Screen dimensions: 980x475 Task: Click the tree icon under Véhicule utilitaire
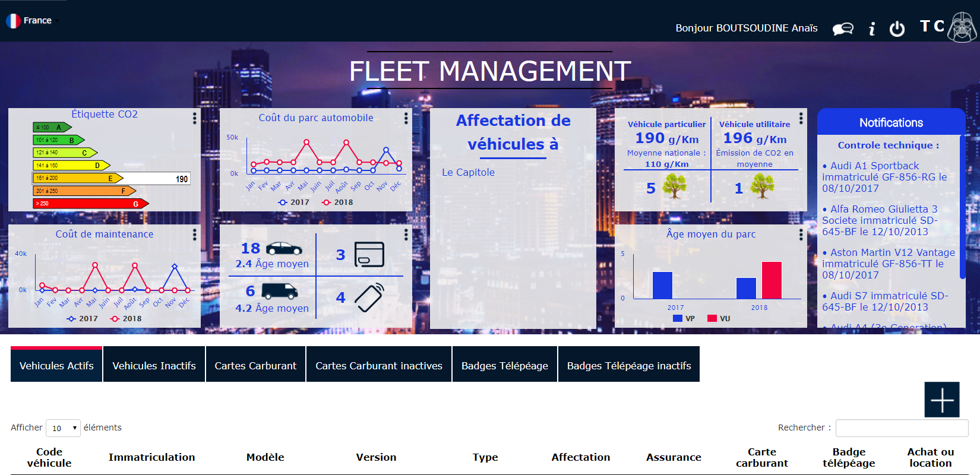tap(762, 186)
